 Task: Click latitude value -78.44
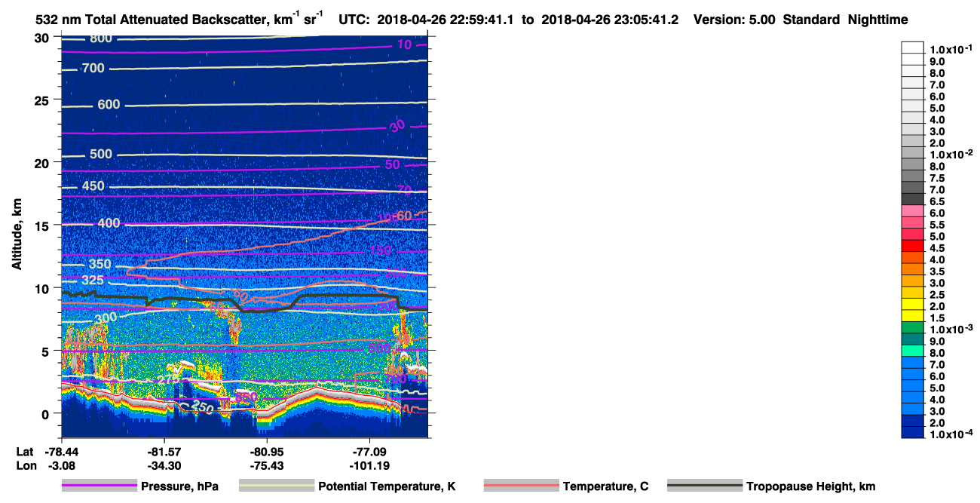coord(61,451)
